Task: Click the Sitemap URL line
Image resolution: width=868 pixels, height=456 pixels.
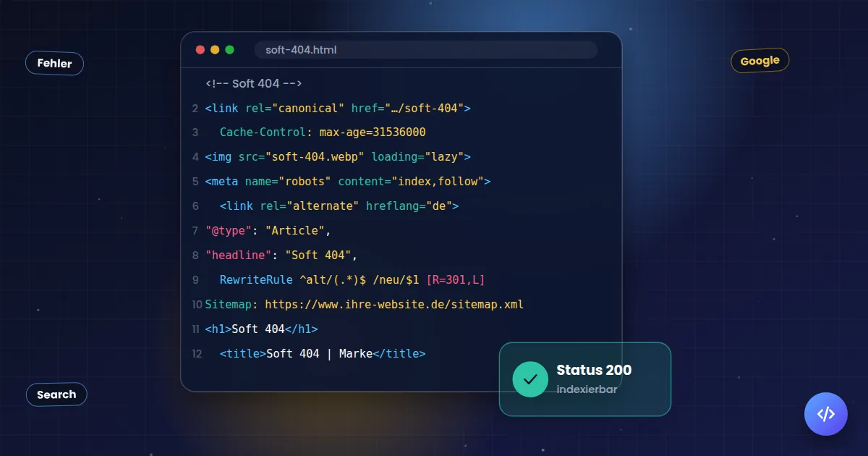Action: pos(364,304)
